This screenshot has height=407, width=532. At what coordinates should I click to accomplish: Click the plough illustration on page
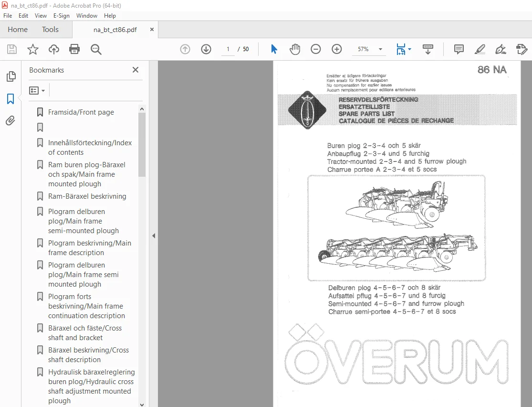(x=396, y=228)
